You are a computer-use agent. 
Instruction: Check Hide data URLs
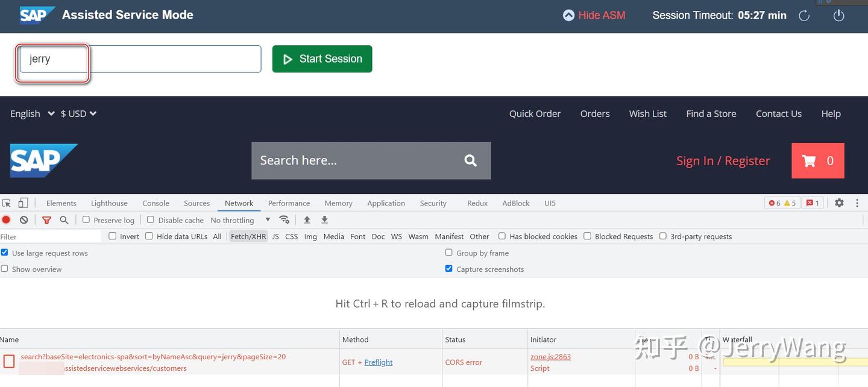coord(149,236)
